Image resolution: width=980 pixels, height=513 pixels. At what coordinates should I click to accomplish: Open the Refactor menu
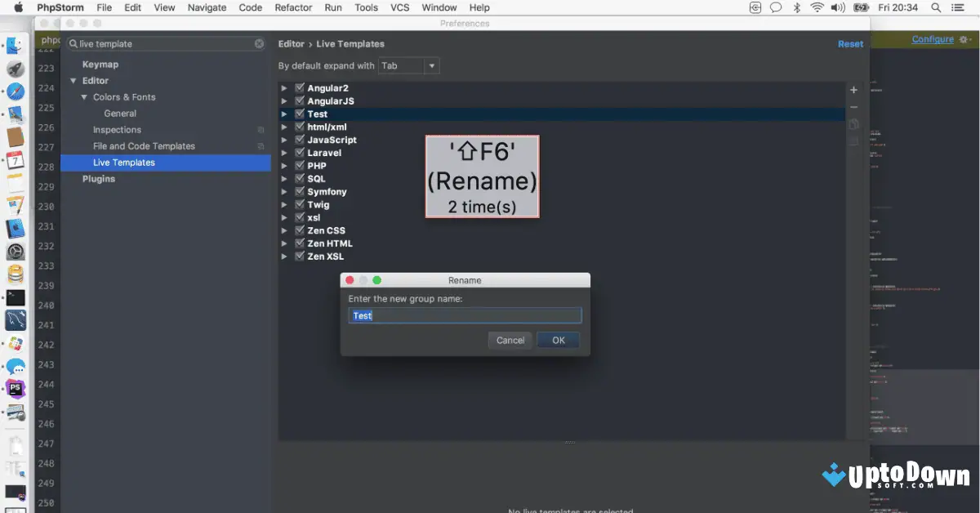292,7
